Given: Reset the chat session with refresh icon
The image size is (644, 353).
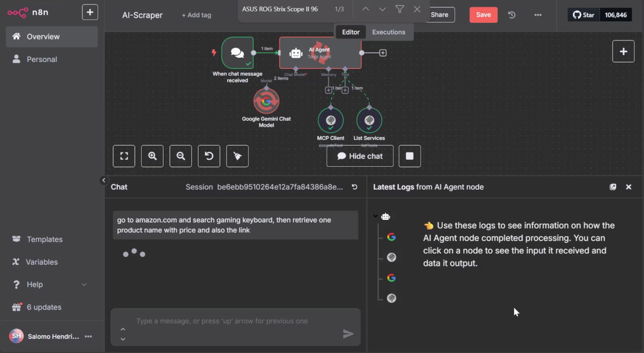Looking at the screenshot, I should pos(355,187).
